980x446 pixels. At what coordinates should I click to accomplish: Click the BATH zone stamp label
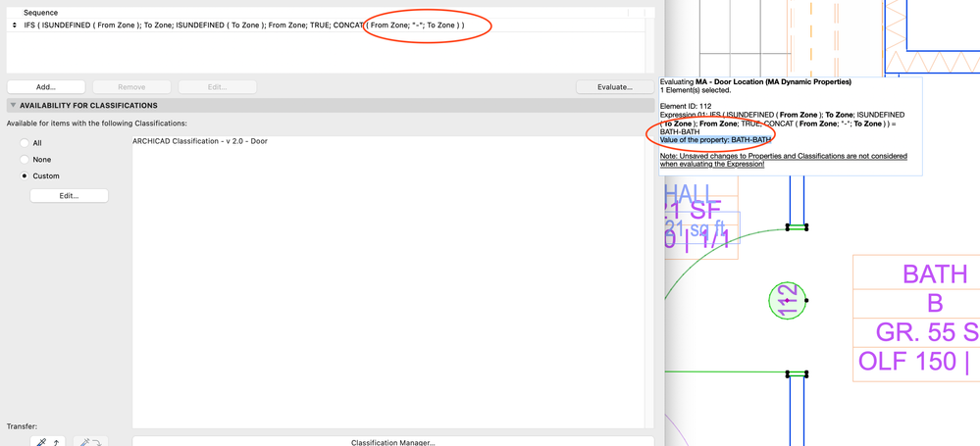tap(935, 273)
